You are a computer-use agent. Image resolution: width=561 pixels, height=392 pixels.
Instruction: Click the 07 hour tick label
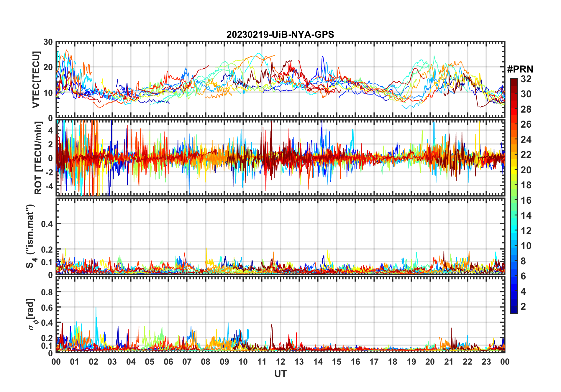coord(187,362)
